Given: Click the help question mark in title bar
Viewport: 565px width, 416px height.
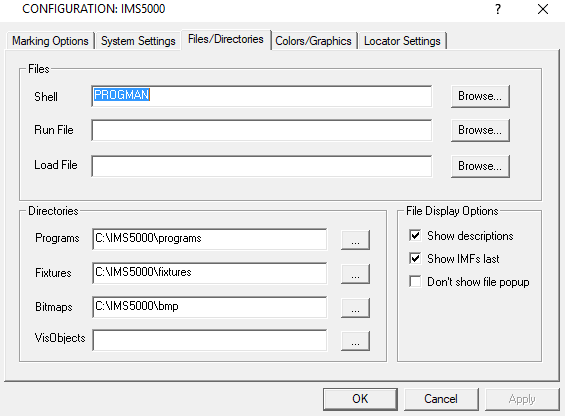Looking at the screenshot, I should coord(498,9).
